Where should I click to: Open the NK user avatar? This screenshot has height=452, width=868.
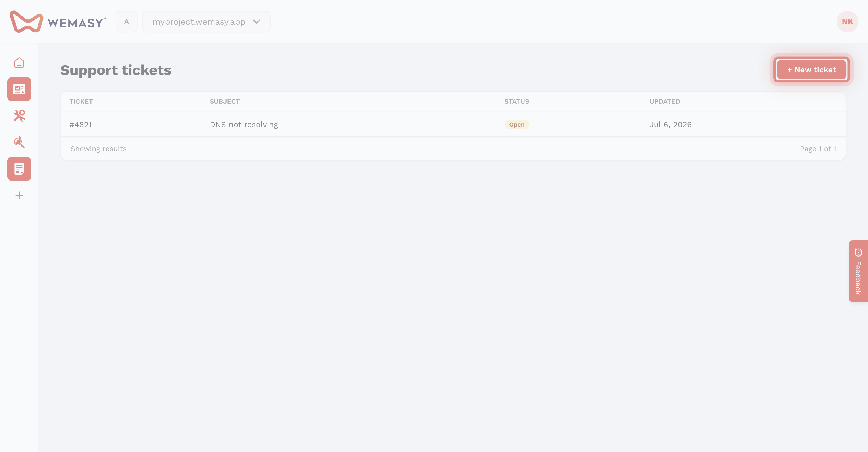tap(847, 21)
